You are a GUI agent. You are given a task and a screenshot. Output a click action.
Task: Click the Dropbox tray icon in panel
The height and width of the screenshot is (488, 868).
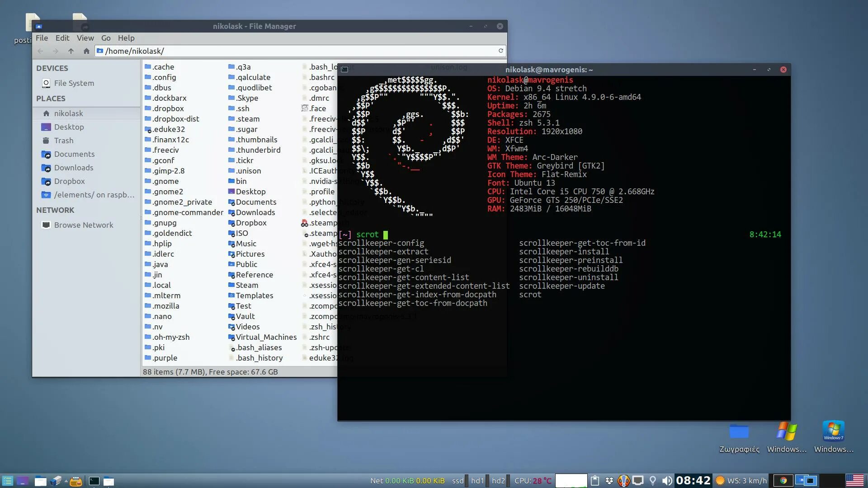(x=609, y=481)
